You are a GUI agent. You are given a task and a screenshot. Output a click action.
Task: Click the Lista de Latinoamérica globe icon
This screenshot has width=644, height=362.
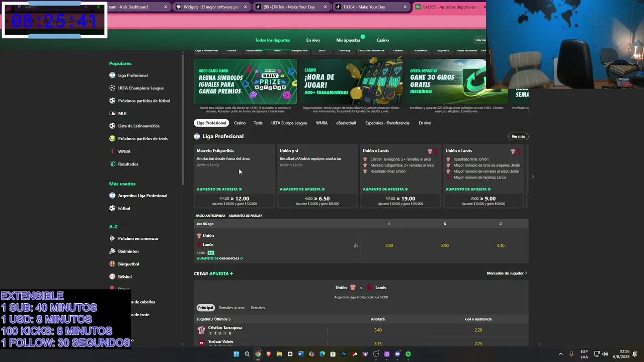click(112, 126)
